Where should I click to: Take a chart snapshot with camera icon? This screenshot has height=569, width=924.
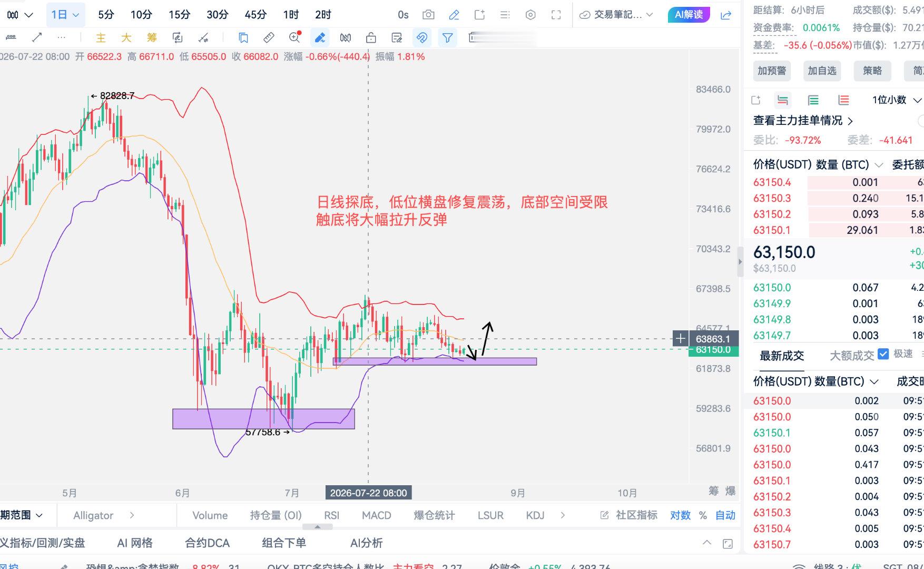429,15
